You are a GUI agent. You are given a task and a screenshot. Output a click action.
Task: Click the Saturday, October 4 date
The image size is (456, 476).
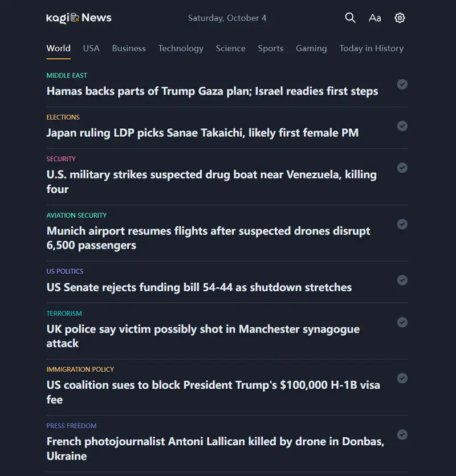click(227, 18)
